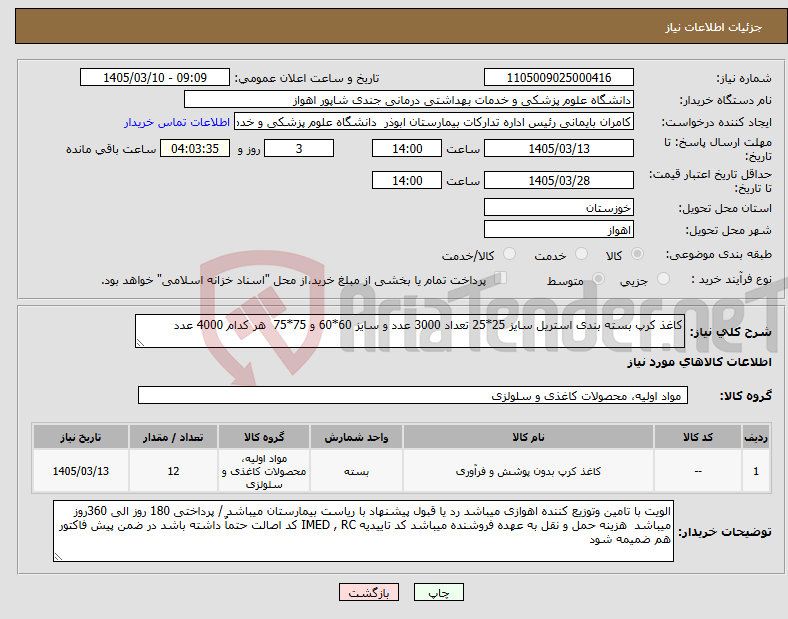788x619 pixels.
Task: Click the response deadline date 1405/03/13 field
Action: click(558, 149)
